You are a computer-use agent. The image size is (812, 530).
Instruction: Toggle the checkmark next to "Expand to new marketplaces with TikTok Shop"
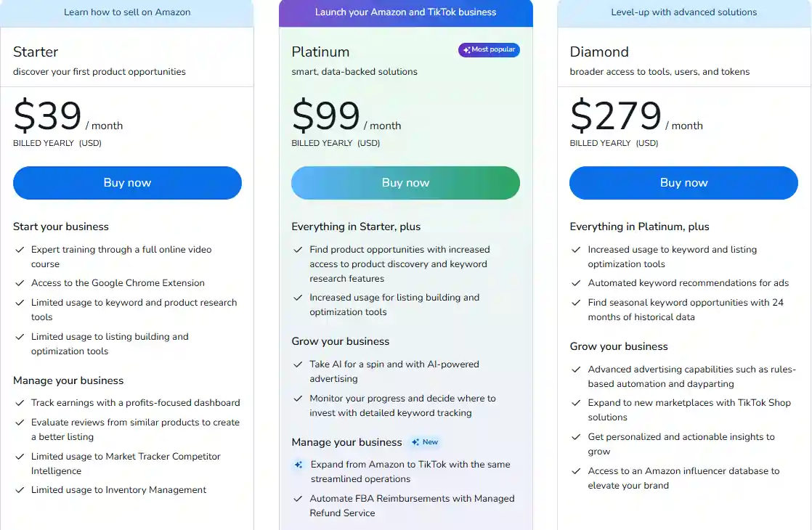[x=576, y=402]
